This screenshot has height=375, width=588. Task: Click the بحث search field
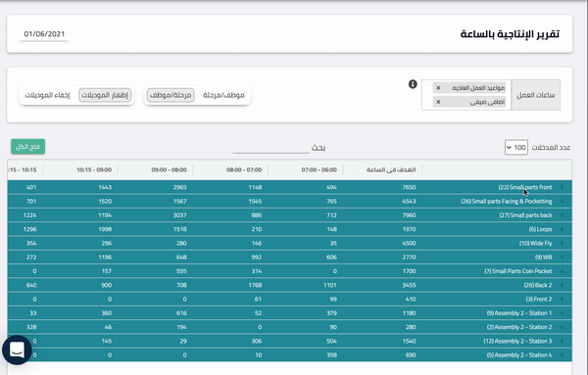pyautogui.click(x=271, y=148)
